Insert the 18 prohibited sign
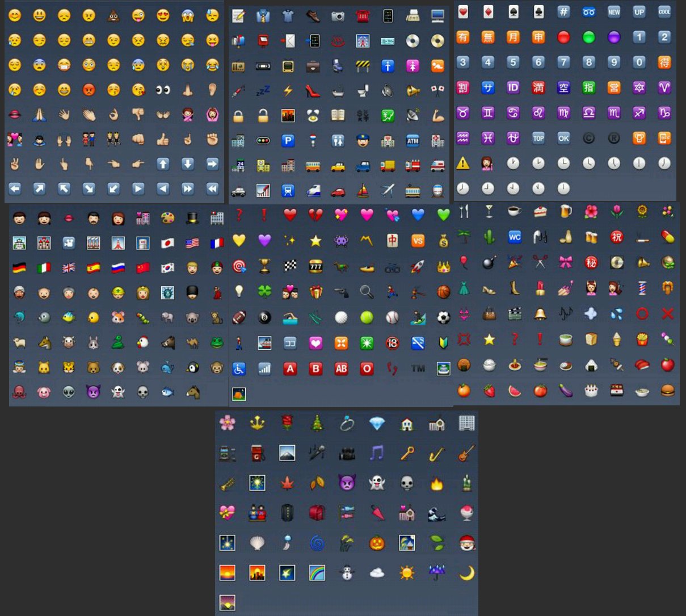 393,343
